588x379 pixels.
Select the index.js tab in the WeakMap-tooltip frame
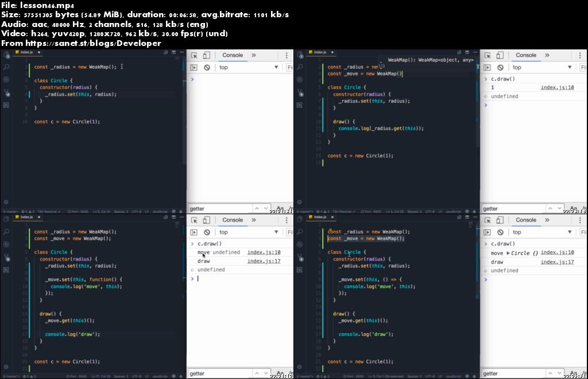click(319, 52)
